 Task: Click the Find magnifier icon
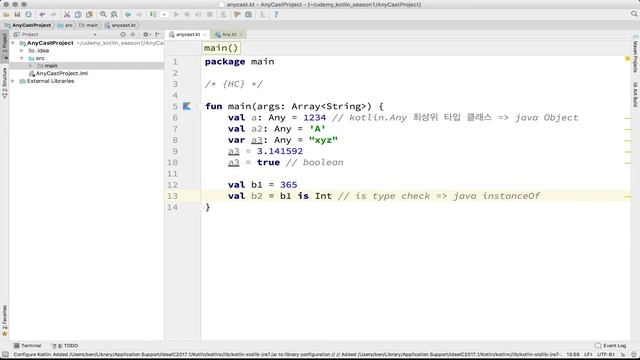point(103,15)
